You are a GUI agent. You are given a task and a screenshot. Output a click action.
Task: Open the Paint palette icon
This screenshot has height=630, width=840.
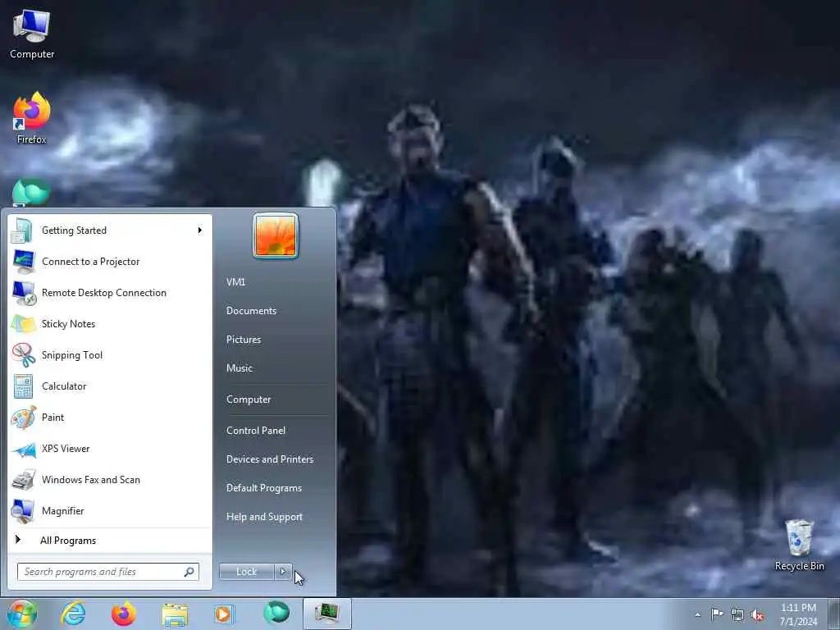click(24, 418)
